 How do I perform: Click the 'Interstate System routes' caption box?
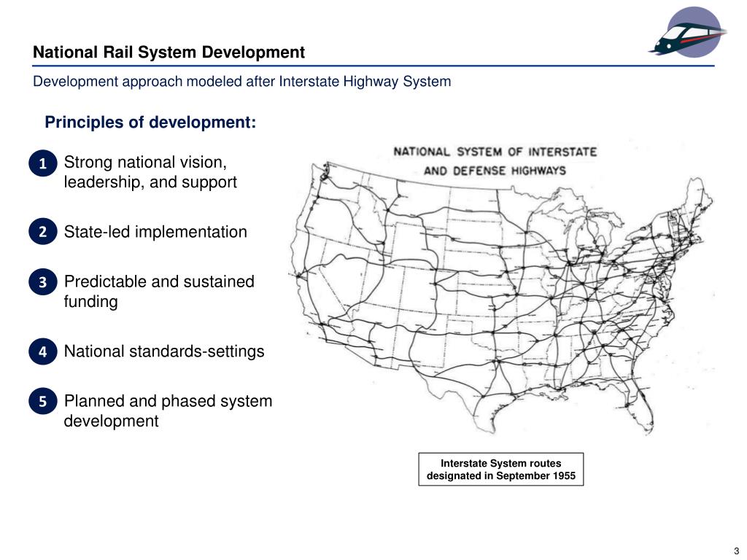click(x=500, y=470)
